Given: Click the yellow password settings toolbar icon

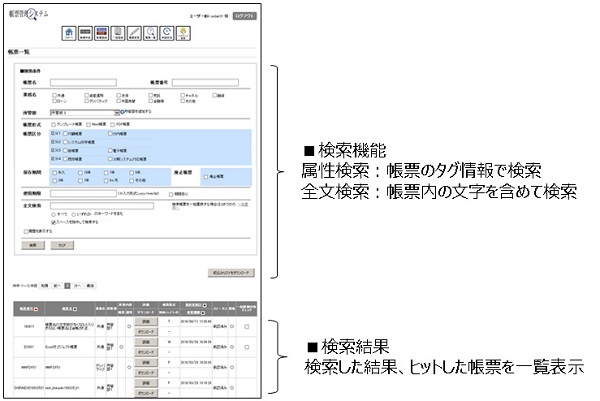Looking at the screenshot, I should tap(184, 34).
